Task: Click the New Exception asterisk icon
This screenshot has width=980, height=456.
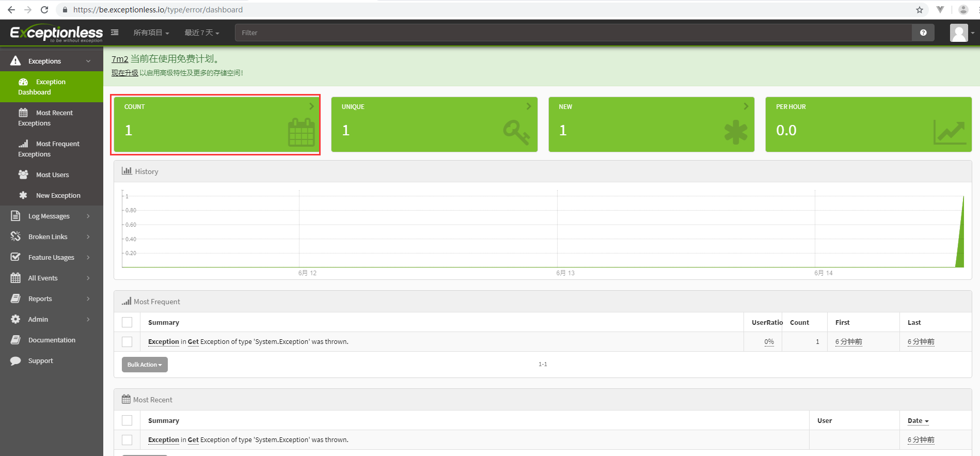Action: (x=23, y=195)
